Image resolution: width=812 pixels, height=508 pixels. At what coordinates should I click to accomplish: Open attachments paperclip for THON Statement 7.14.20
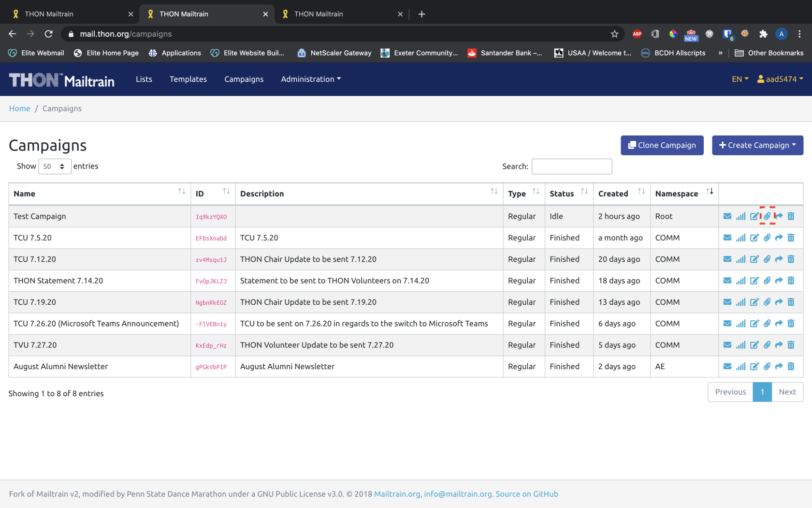tap(767, 281)
